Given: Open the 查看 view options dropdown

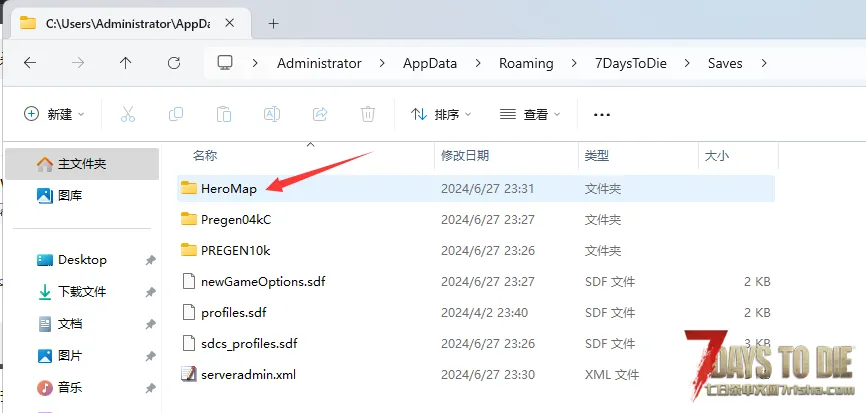Looking at the screenshot, I should (530, 114).
